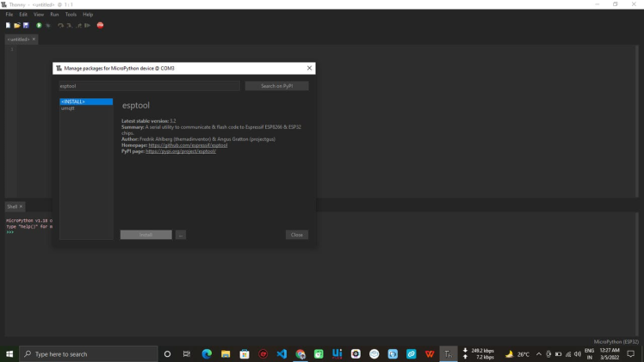The width and height of the screenshot is (644, 362).
Task: Save the current script via floppy icon
Action: coord(26,26)
